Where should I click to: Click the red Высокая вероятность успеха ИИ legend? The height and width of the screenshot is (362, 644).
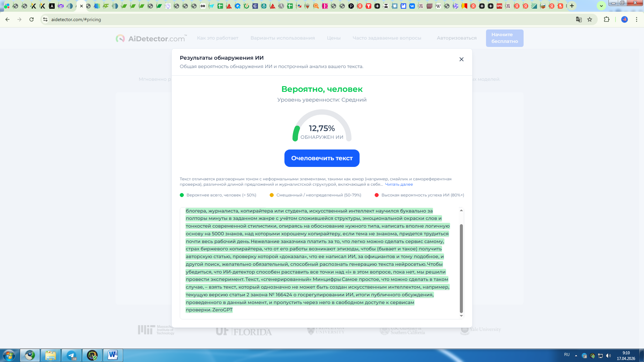(x=419, y=195)
